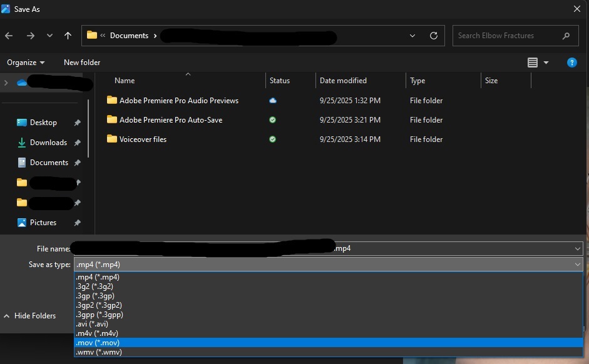Click 9/25/2025 3:14 PM date cell

coord(350,139)
